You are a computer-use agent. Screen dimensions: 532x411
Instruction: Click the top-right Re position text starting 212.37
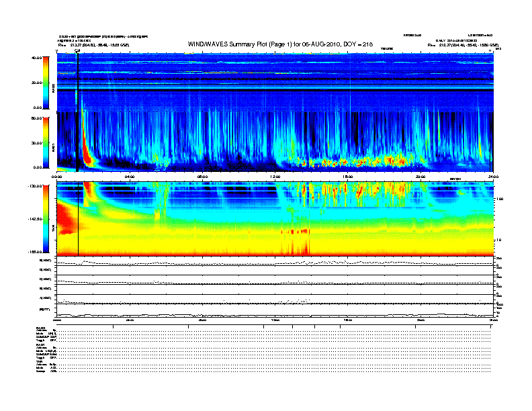(x=463, y=45)
